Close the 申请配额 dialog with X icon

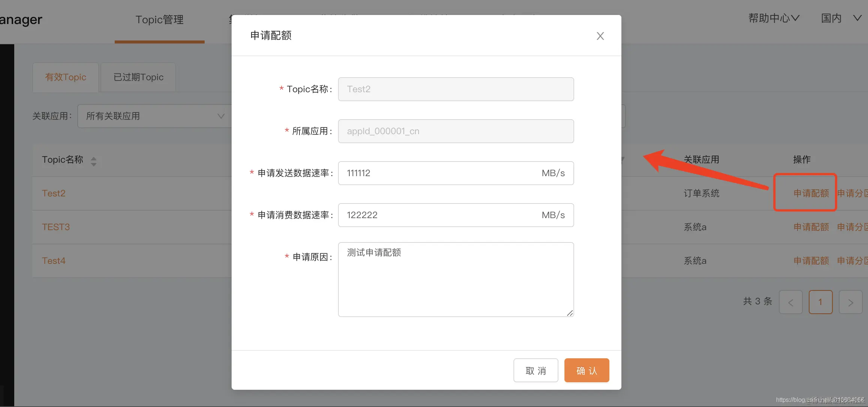(600, 36)
